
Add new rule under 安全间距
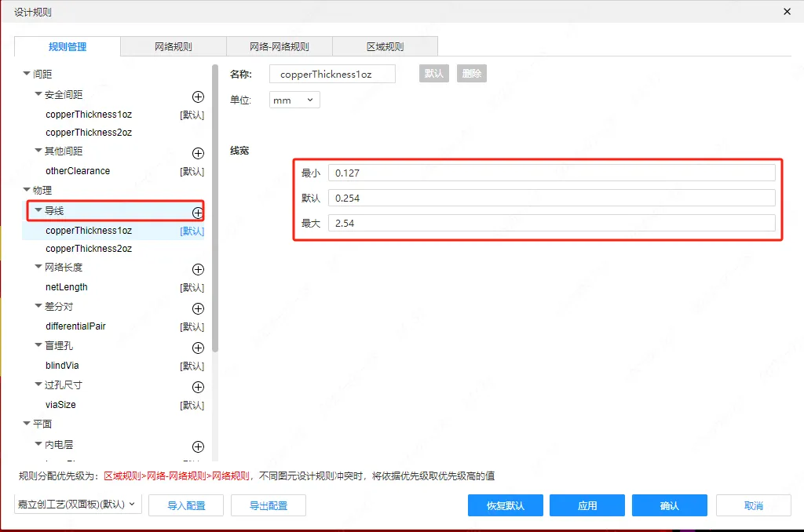pyautogui.click(x=198, y=97)
